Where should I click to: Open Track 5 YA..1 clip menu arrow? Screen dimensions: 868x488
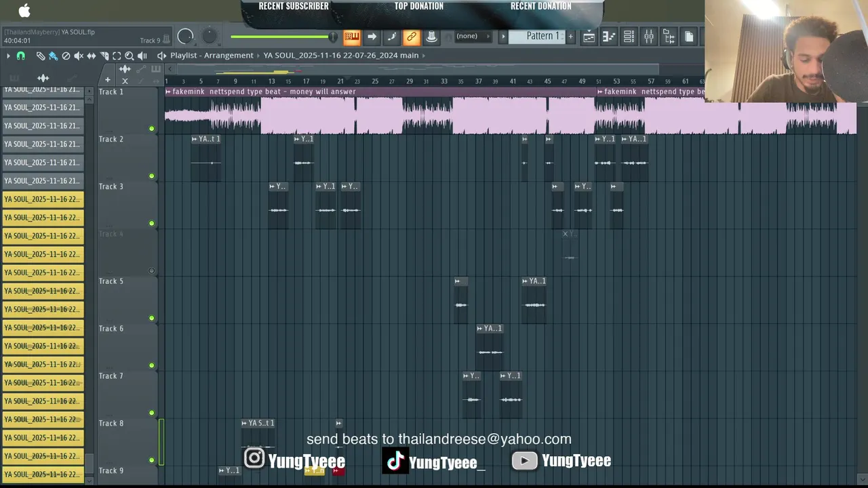pos(526,281)
